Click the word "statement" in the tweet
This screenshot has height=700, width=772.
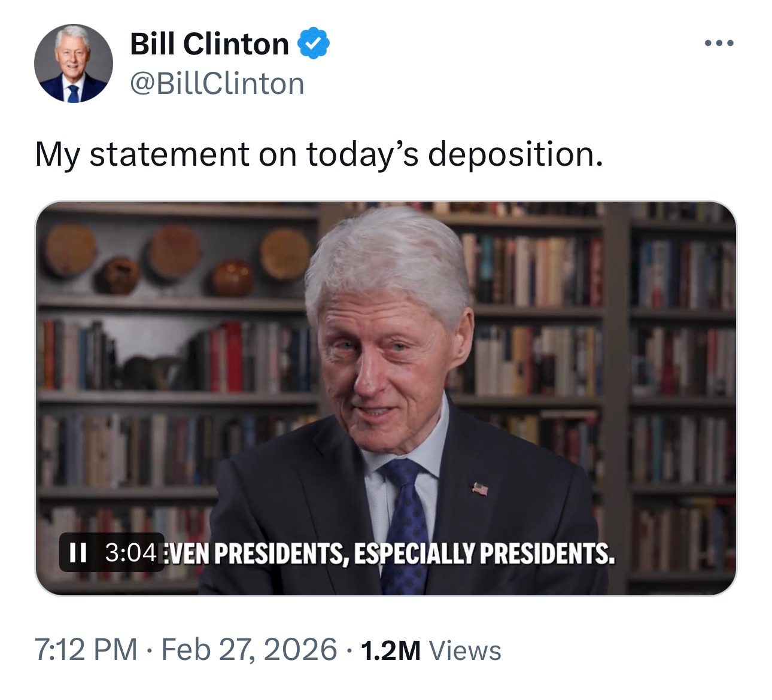pos(169,154)
